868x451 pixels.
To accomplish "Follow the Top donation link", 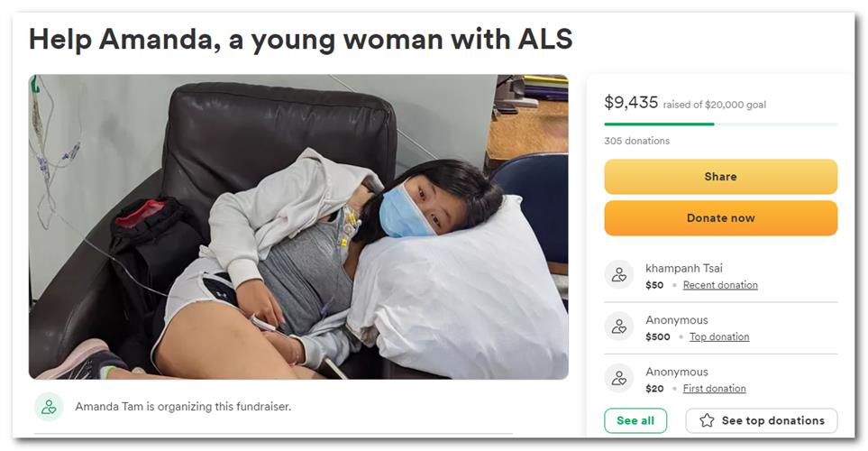I will point(719,336).
